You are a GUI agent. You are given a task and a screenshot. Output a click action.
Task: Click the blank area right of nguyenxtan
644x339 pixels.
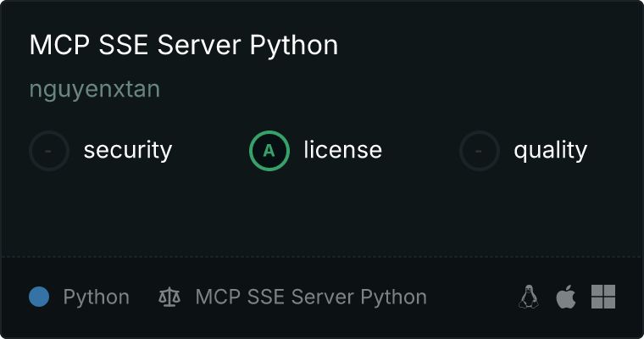tap(381, 89)
